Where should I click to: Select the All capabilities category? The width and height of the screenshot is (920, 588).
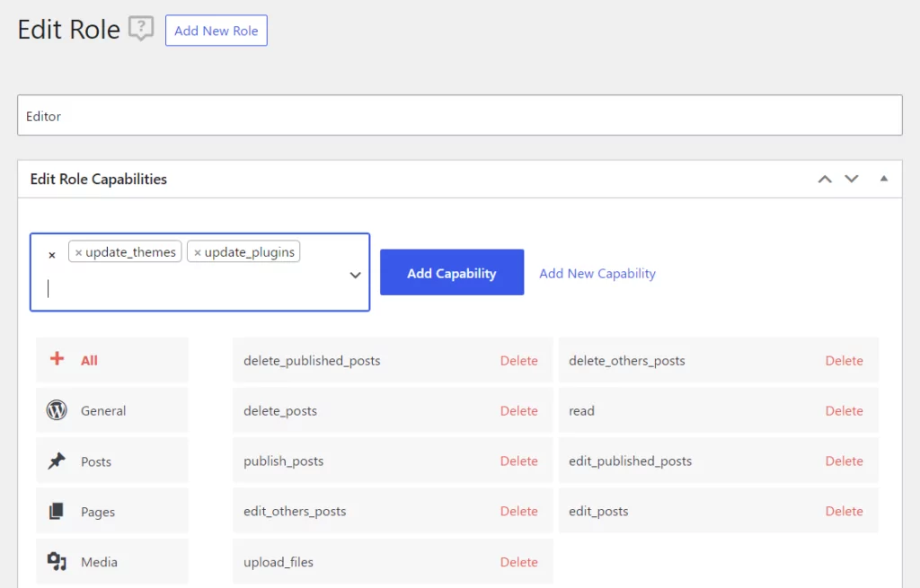(112, 360)
